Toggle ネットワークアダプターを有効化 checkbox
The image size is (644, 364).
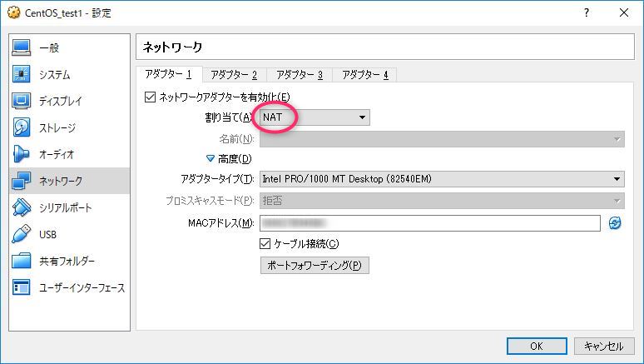pyautogui.click(x=150, y=97)
